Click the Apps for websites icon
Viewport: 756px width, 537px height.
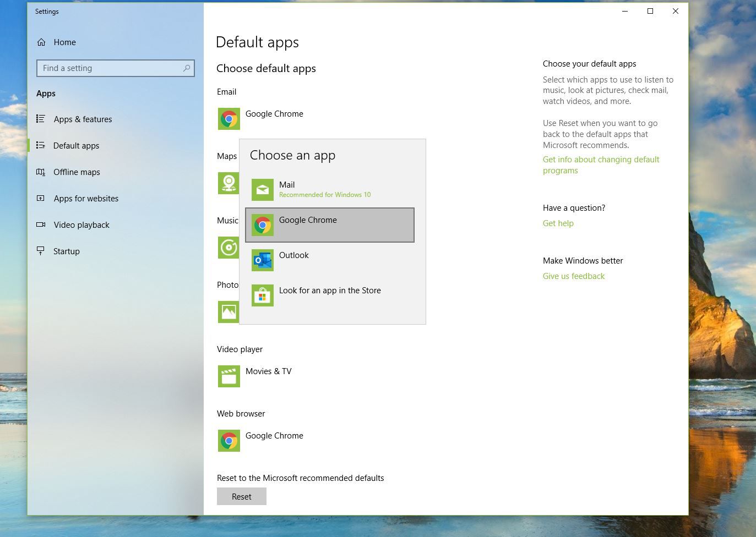pyautogui.click(x=41, y=198)
